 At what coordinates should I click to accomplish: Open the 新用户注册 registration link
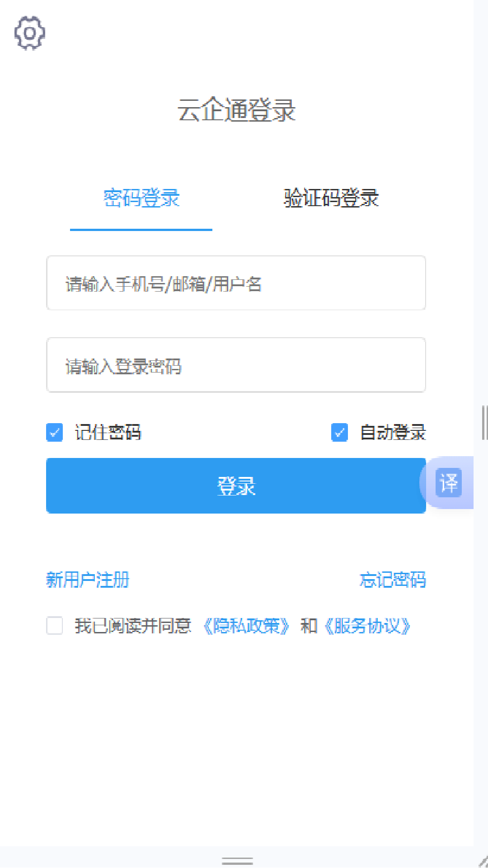click(x=88, y=580)
